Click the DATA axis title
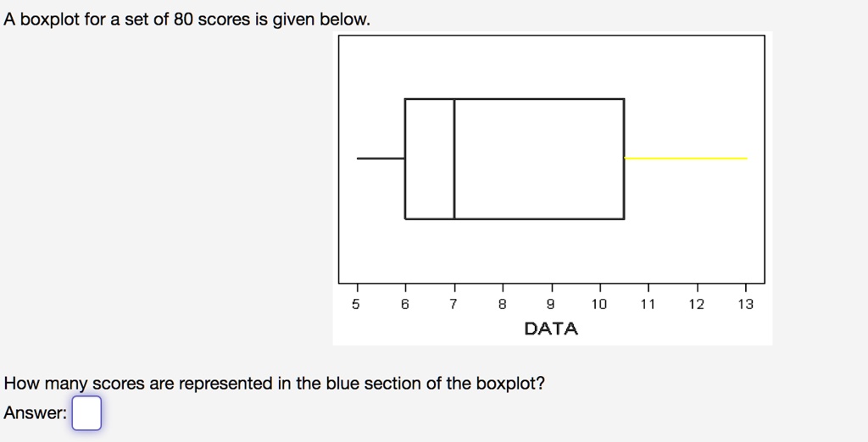The width and height of the screenshot is (868, 442). pyautogui.click(x=551, y=329)
